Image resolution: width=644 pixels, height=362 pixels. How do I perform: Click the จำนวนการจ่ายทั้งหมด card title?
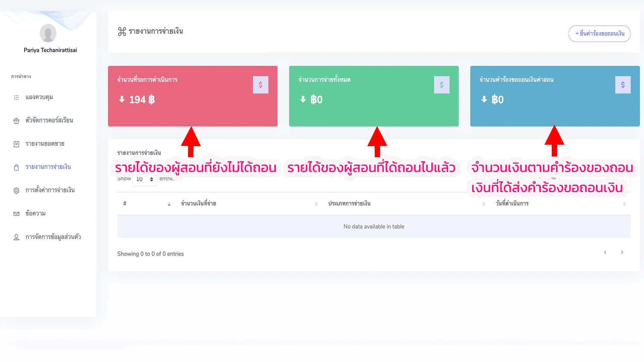(x=324, y=80)
